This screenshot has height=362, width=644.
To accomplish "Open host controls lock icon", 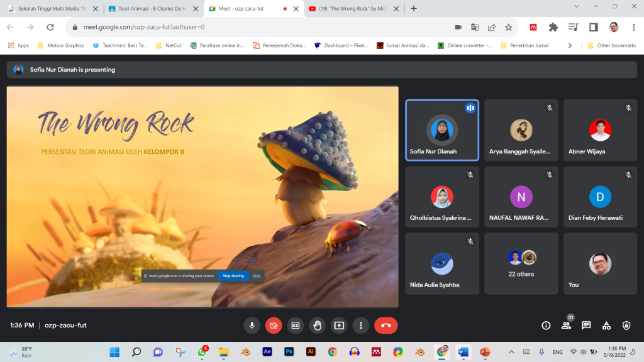I will 626,325.
